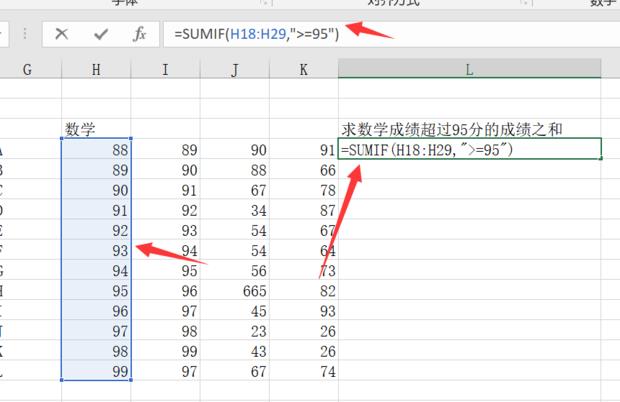Open the font group dialog launcher
620x402 pixels.
(x=263, y=4)
